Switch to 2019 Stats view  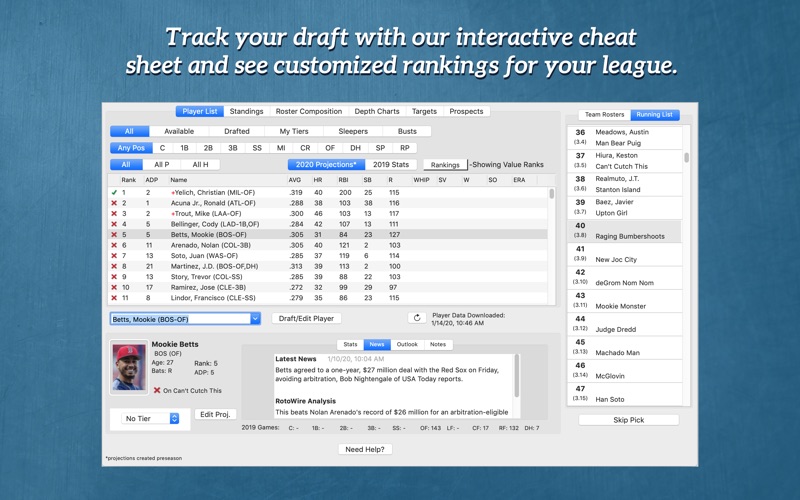[391, 165]
